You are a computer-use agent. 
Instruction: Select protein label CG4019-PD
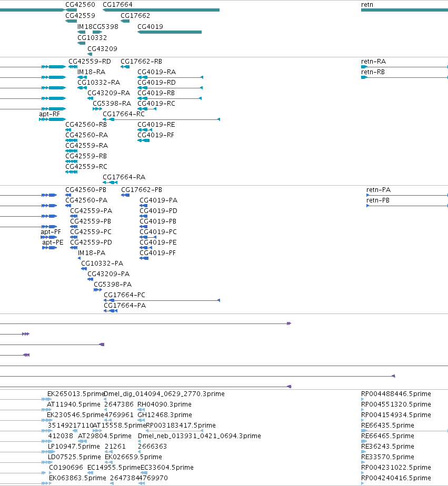point(158,211)
